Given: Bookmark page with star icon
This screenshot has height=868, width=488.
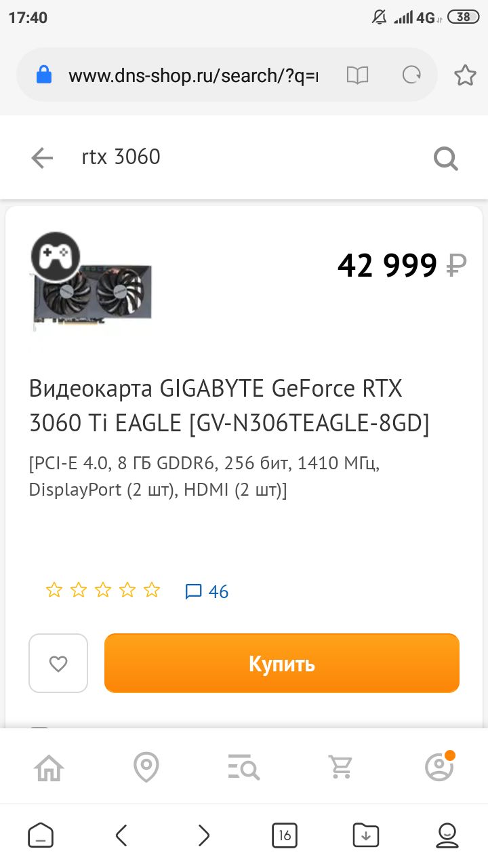Looking at the screenshot, I should point(465,75).
